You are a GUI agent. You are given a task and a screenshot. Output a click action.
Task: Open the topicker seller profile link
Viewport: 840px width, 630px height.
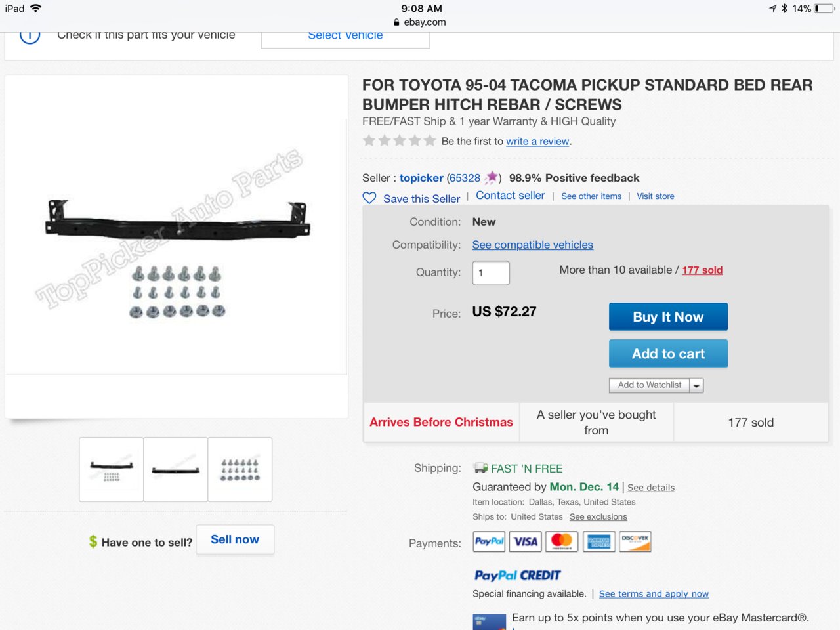coord(421,178)
